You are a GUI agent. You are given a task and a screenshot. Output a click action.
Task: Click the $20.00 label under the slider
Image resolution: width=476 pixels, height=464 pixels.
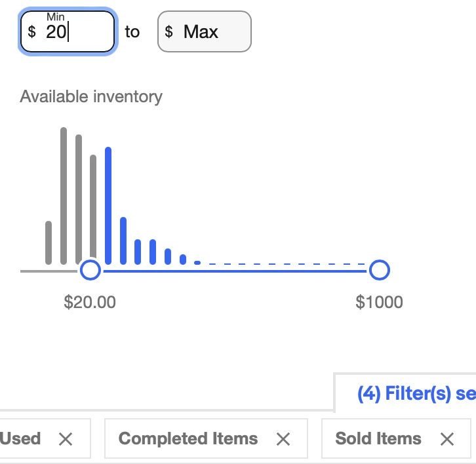[x=90, y=302]
